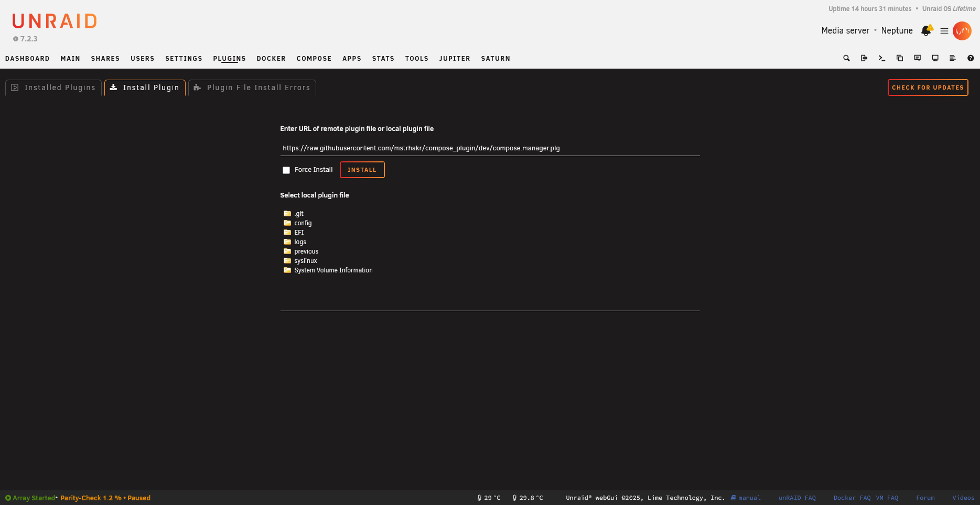Switch to the Installed Plugins tab
Image resolution: width=980 pixels, height=505 pixels.
pyautogui.click(x=52, y=87)
